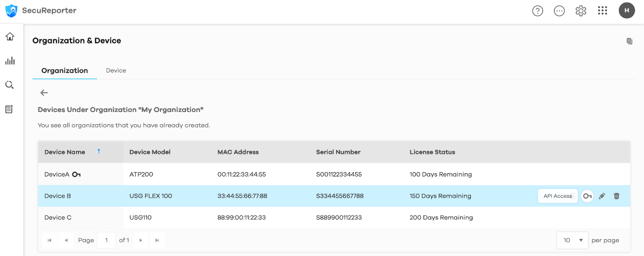Click the page number input field
This screenshot has width=644, height=256.
pyautogui.click(x=107, y=240)
